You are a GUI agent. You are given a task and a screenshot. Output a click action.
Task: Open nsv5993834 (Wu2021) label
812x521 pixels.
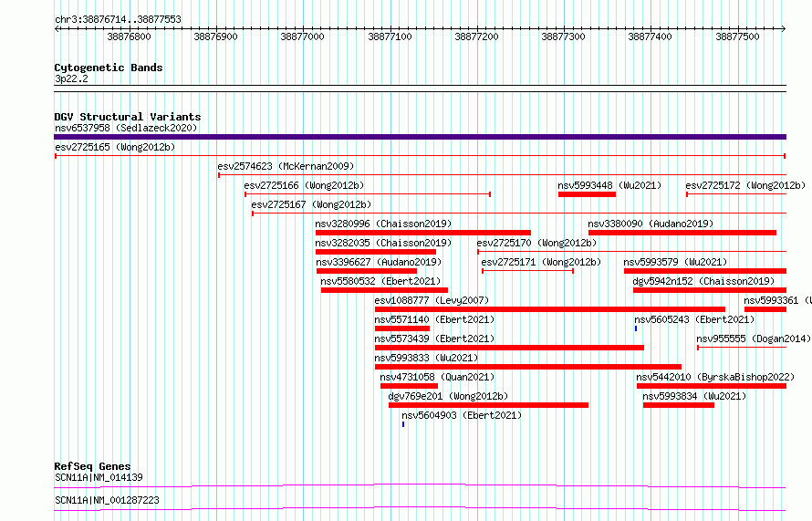[x=694, y=396]
